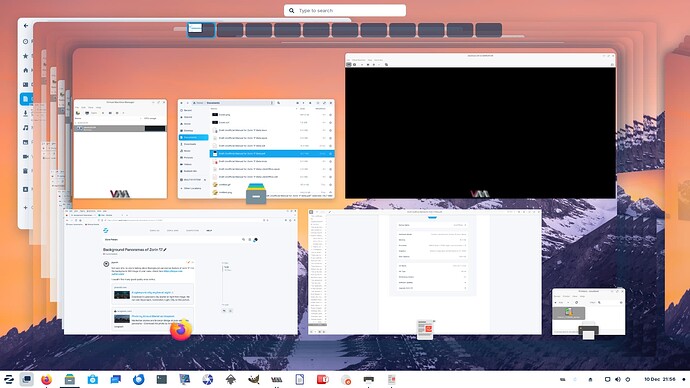Open GIMP from the taskbar
This screenshot has width=690, height=388.
point(253,379)
